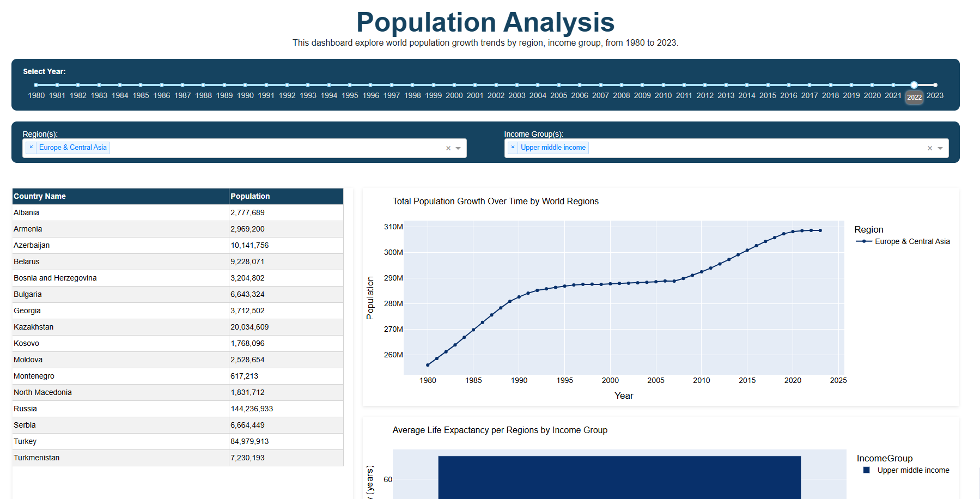Screen dimensions: 980x499
Task: Click the selected 2022 year handle
Action: coord(914,85)
